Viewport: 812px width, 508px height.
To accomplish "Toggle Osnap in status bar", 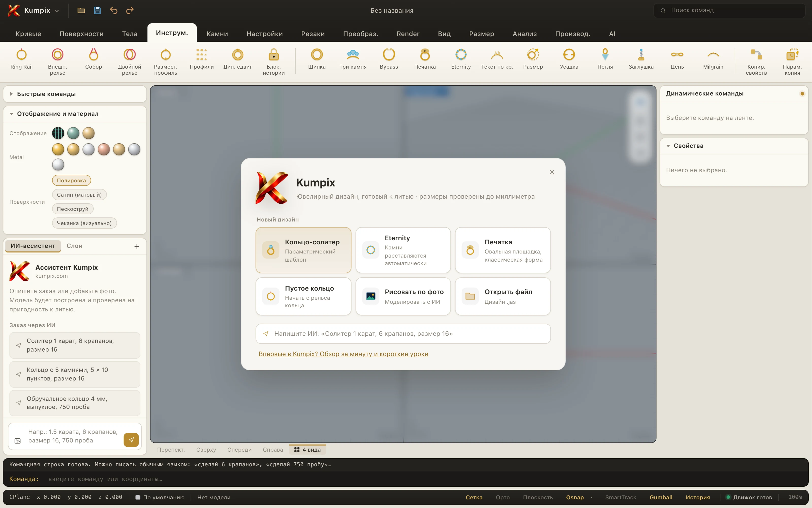I will click(x=575, y=497).
